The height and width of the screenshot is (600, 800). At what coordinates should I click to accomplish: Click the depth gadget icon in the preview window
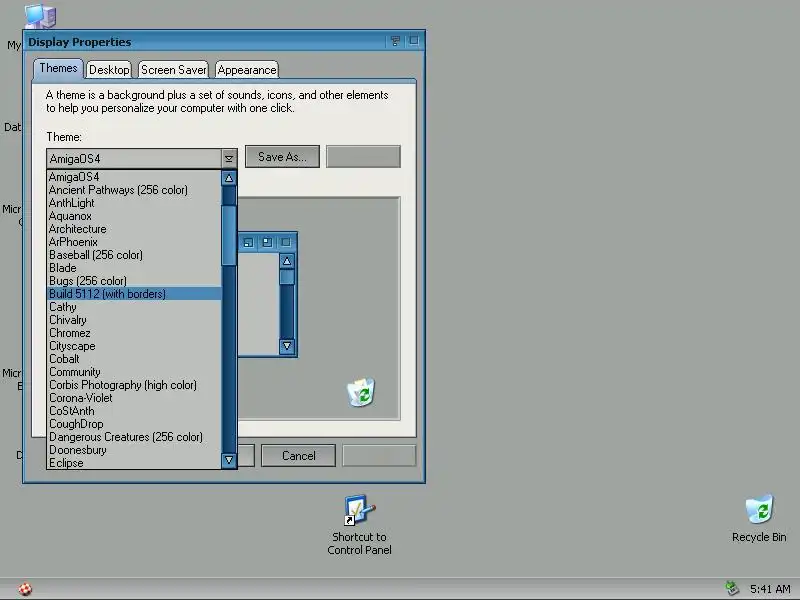tap(267, 242)
